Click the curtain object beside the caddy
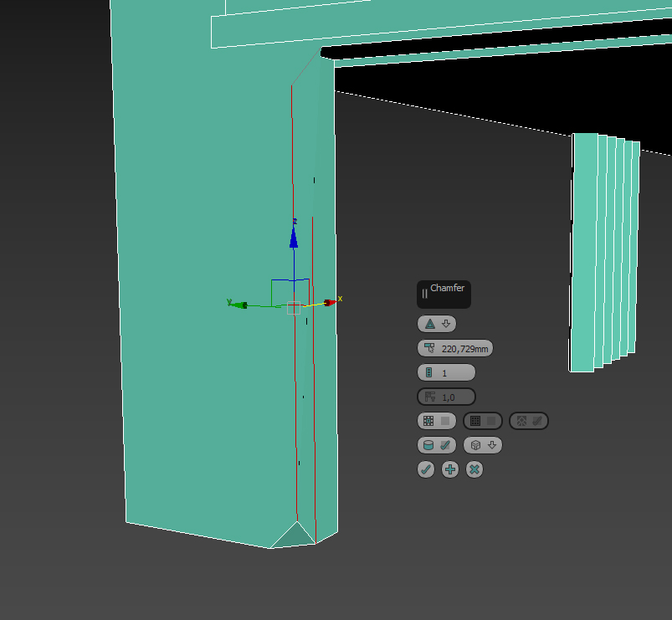Image resolution: width=672 pixels, height=620 pixels. tap(604, 253)
